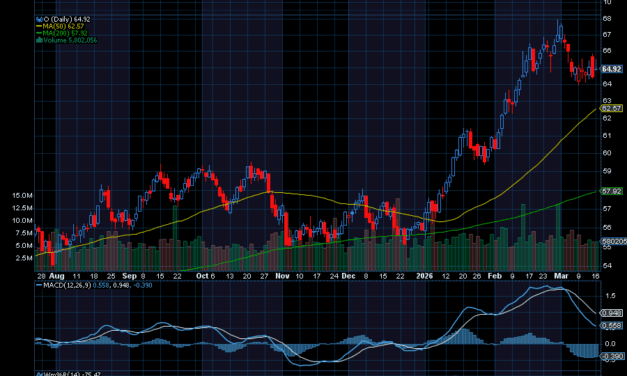Image resolution: width=627 pixels, height=376 pixels.
Task: Click the 15.0M volume scale label
Action: tap(22, 196)
